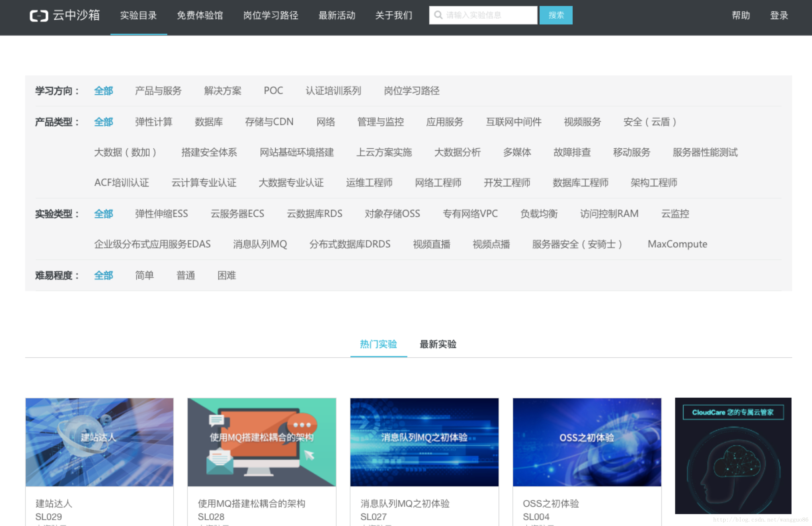
Task: Focus the 请输入实验信息 search field
Action: tap(483, 15)
